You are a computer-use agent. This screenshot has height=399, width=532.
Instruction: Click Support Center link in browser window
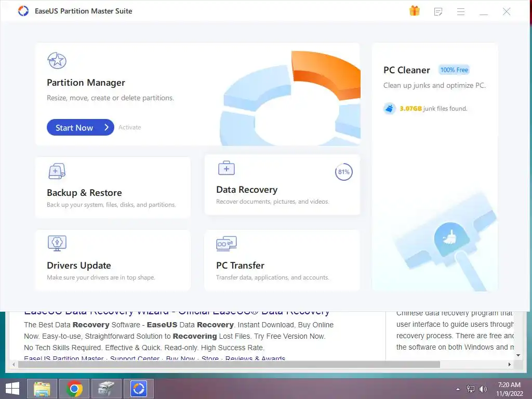pos(135,358)
